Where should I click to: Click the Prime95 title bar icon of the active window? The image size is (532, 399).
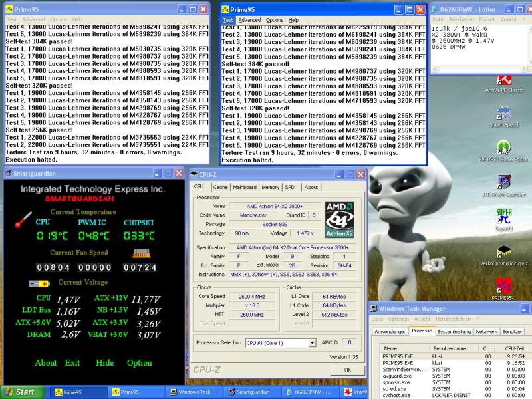225,9
